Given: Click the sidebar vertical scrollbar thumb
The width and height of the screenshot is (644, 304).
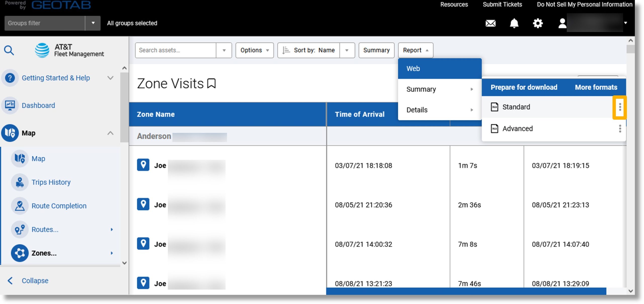Looking at the screenshot, I should (x=124, y=107).
